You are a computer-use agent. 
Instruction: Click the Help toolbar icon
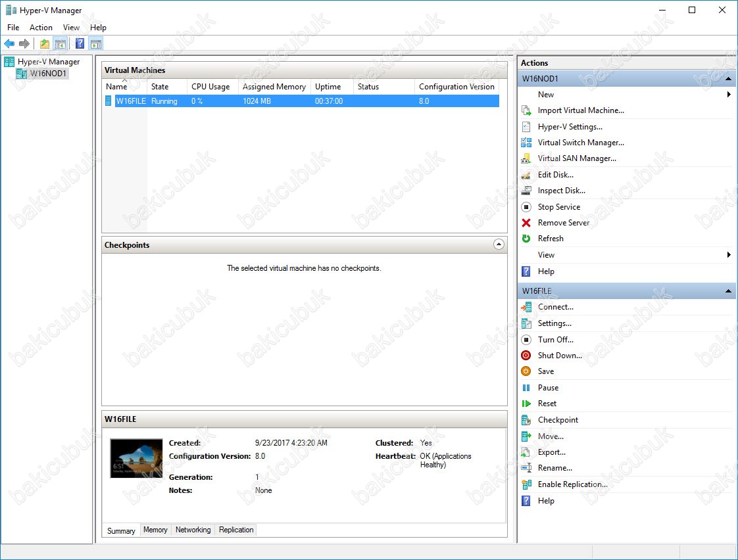(80, 44)
